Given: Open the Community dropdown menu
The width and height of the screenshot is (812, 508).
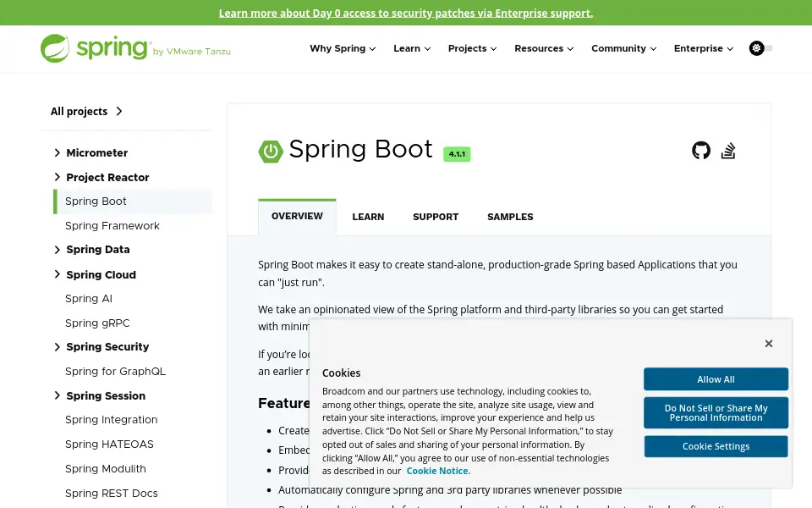Looking at the screenshot, I should point(624,48).
